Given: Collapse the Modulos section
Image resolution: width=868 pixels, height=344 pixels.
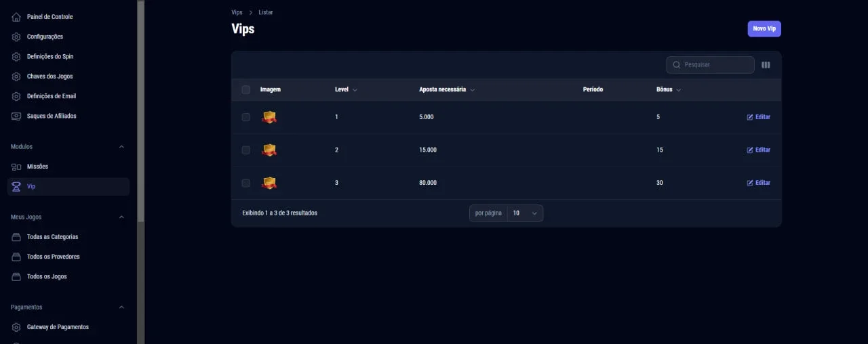Looking at the screenshot, I should (x=121, y=147).
